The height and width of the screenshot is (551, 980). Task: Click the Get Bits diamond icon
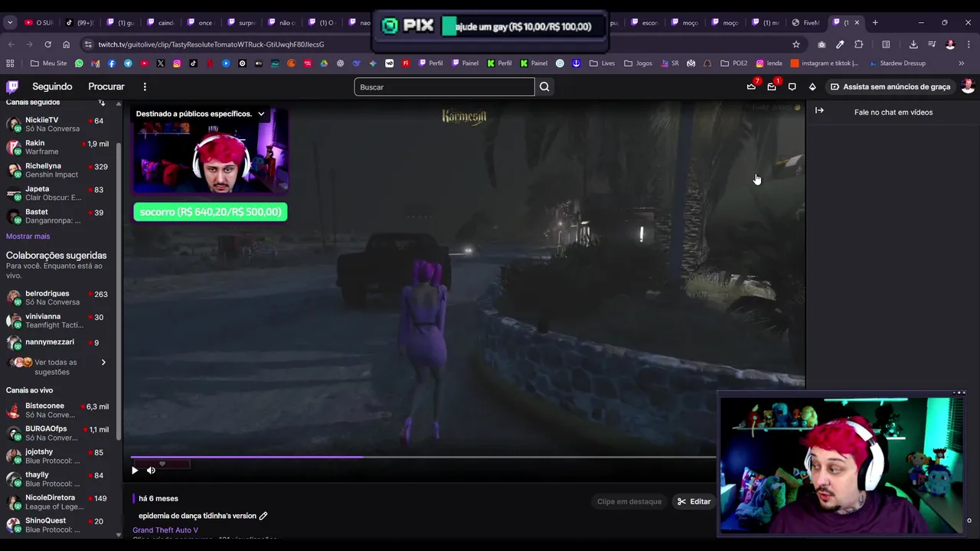point(812,86)
